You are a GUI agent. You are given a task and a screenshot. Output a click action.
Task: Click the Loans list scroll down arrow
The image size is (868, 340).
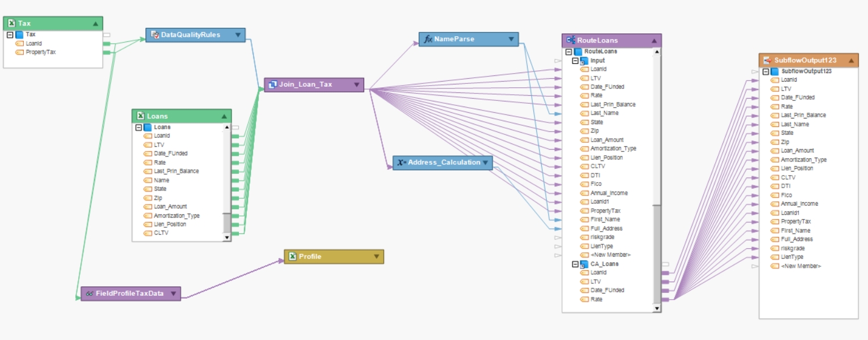coord(227,238)
